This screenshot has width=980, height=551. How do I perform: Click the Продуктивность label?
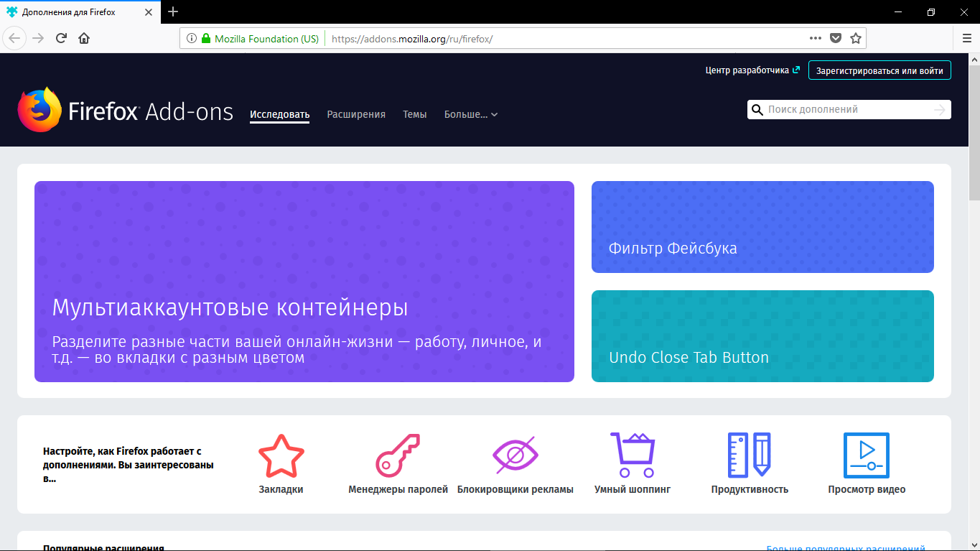click(750, 489)
